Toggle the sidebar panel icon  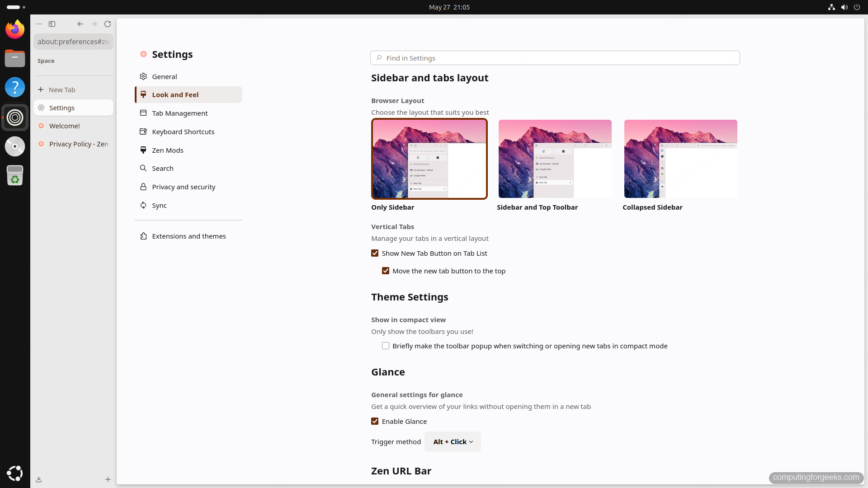click(52, 24)
